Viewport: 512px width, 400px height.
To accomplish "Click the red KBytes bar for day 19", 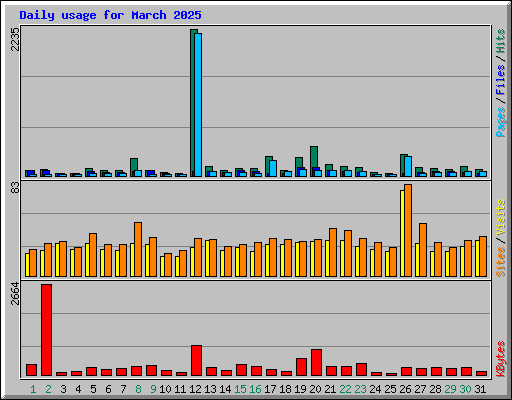I will [x=301, y=367].
